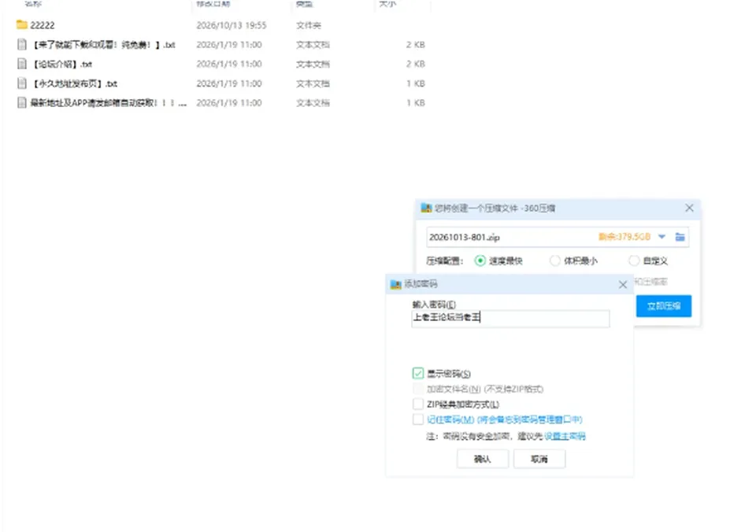Select the folder name 22222

click(x=43, y=25)
